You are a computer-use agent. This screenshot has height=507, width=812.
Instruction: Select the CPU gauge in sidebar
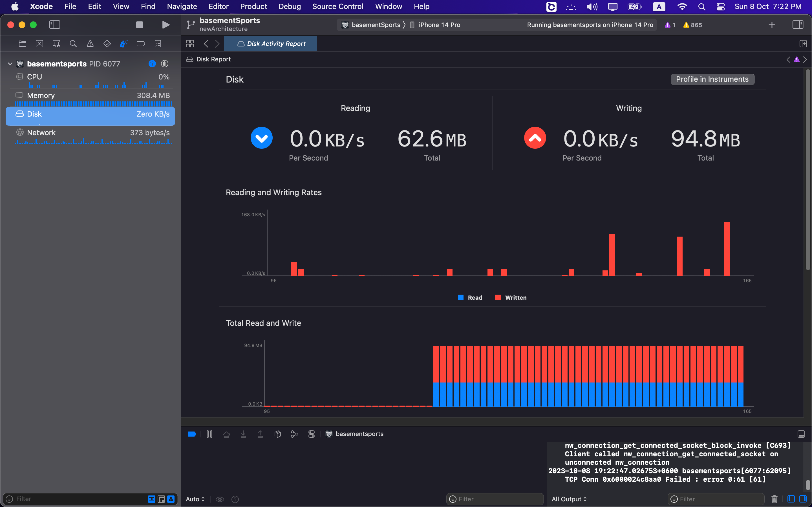coord(91,77)
